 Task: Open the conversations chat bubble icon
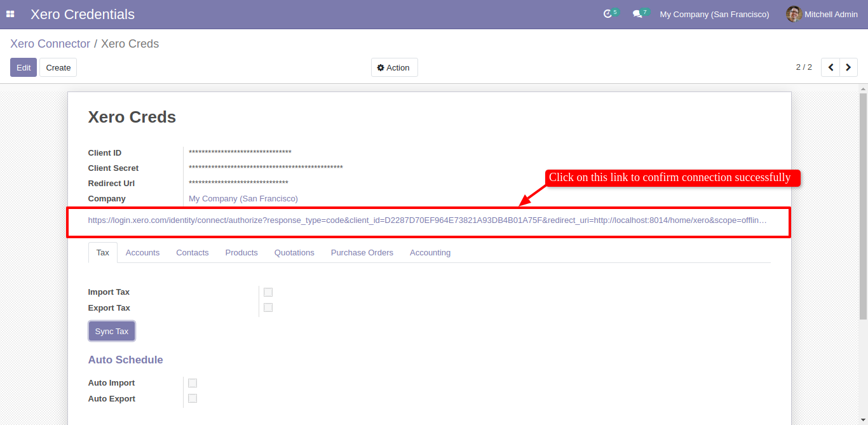pos(637,14)
